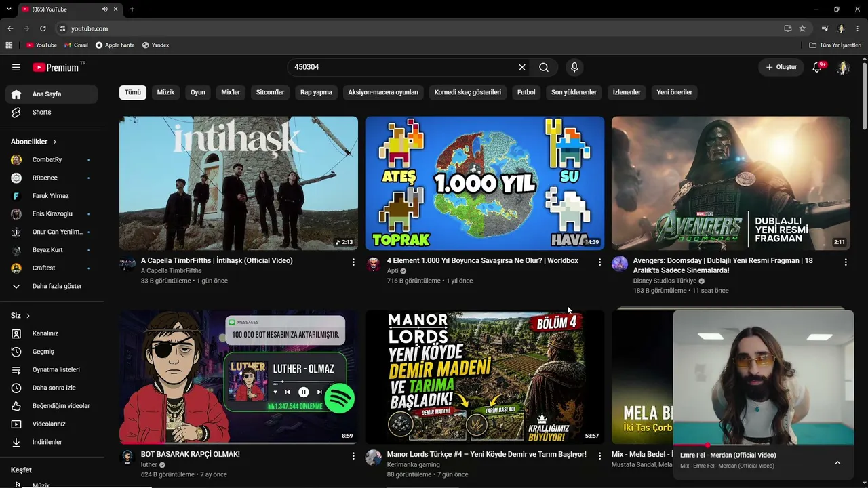
Task: Open more options for Avengers trailer
Action: (x=846, y=262)
